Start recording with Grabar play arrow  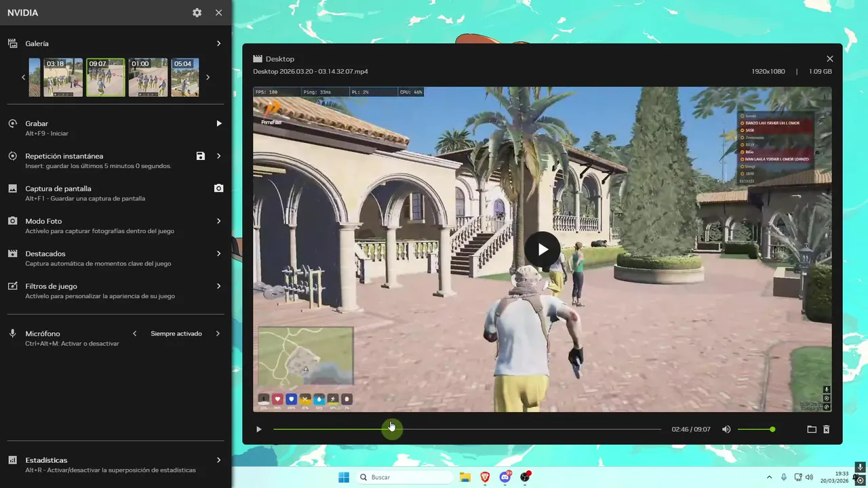coord(218,123)
